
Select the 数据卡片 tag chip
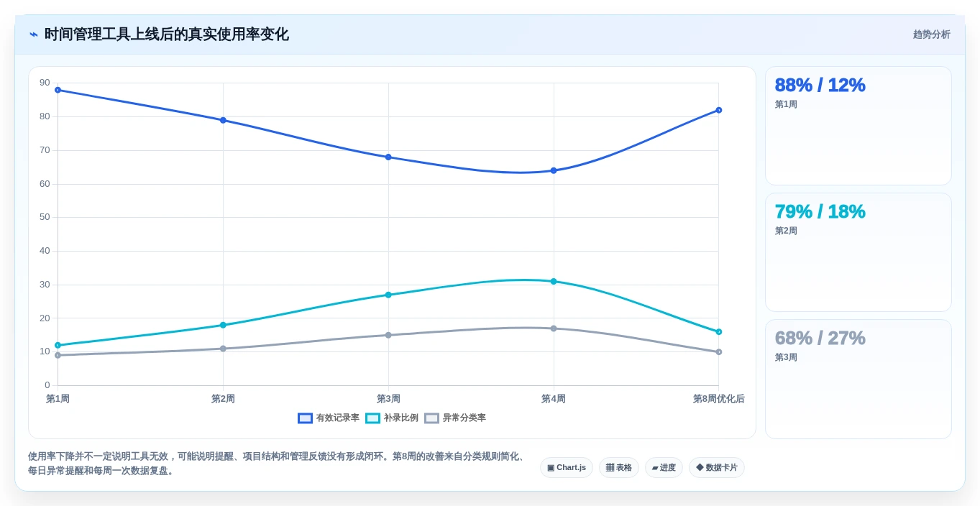click(717, 468)
